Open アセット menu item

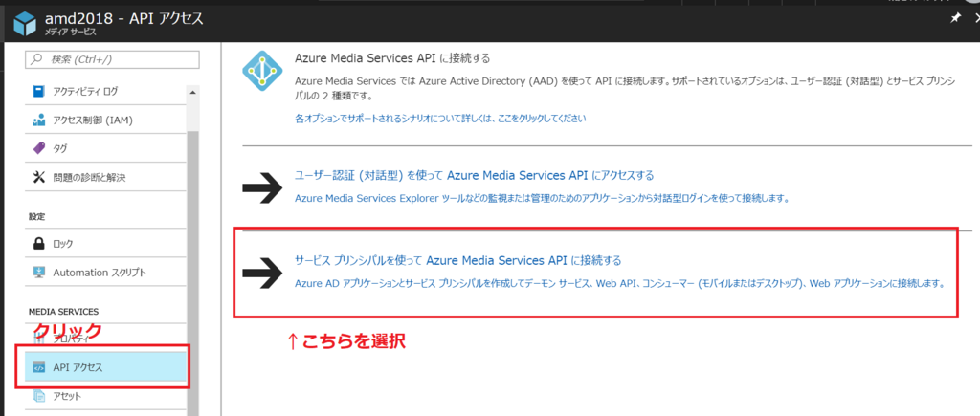[x=107, y=396]
